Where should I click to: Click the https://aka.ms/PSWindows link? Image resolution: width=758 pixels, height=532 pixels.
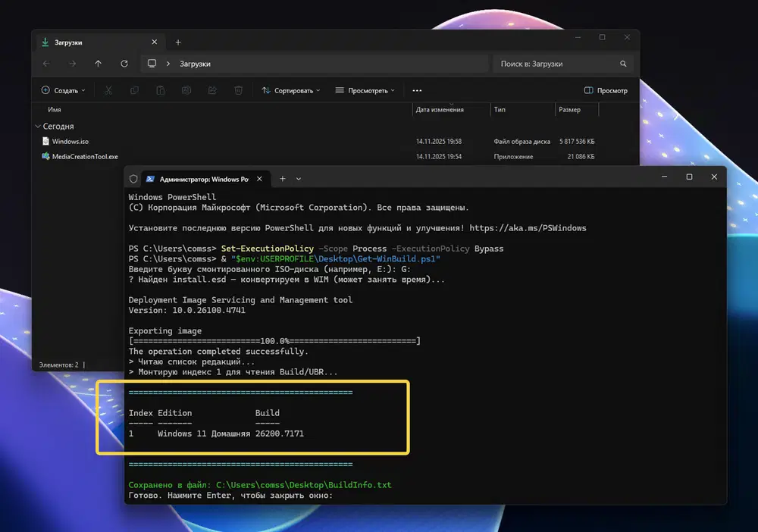(x=528, y=228)
